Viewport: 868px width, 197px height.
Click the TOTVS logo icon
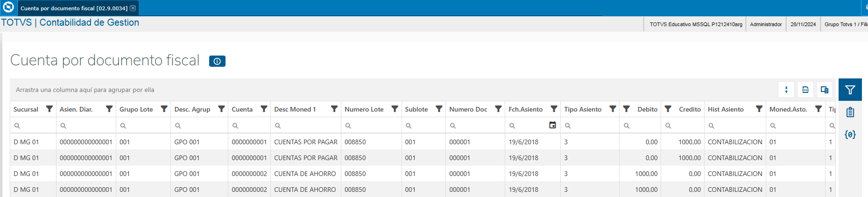coord(8,8)
